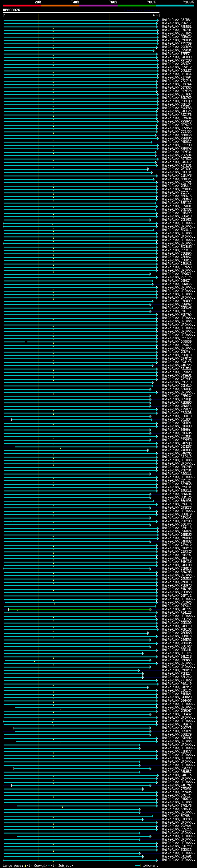197x868 pixels.
Task: Select the UniRef100_P22738 label
Action: click(x=177, y=145)
